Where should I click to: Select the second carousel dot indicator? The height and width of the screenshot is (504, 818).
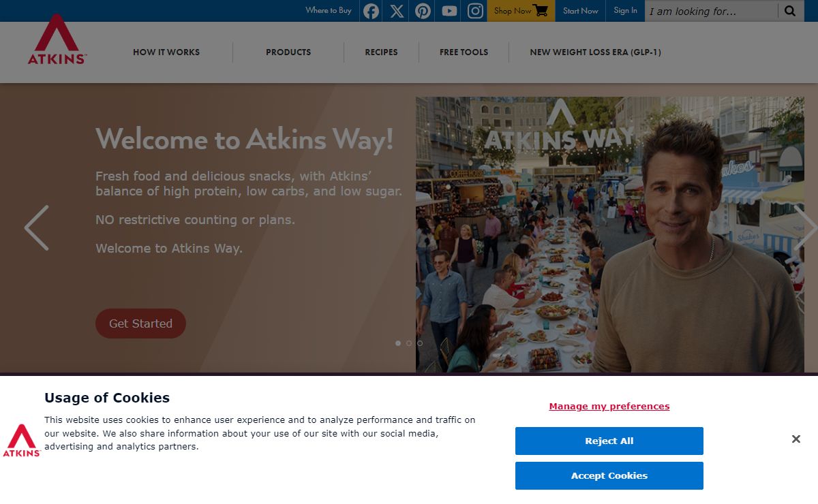pos(409,343)
